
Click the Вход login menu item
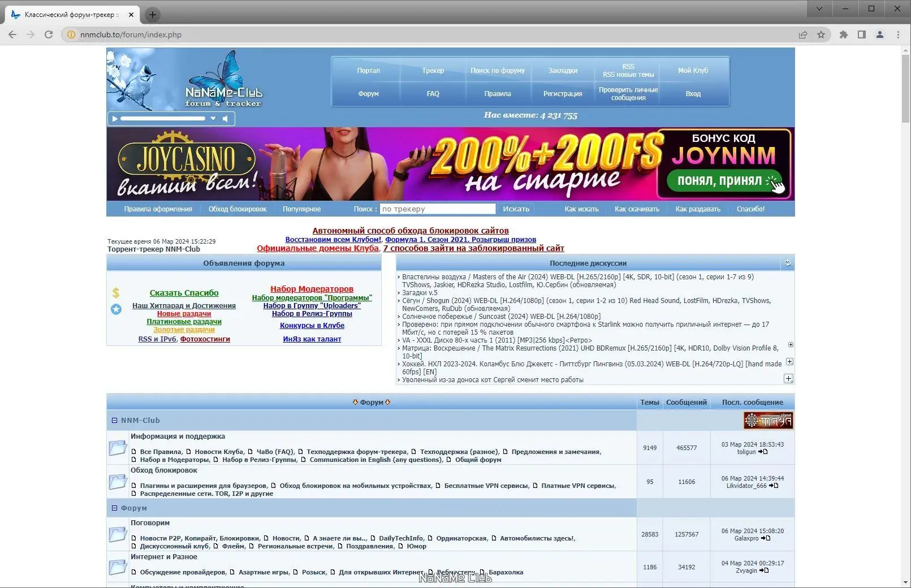(693, 94)
